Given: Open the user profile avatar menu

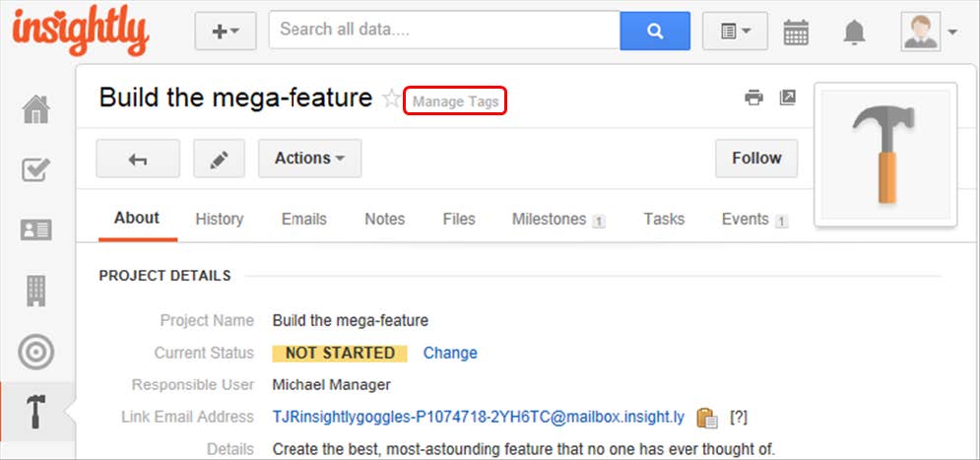Looking at the screenshot, I should 929,32.
